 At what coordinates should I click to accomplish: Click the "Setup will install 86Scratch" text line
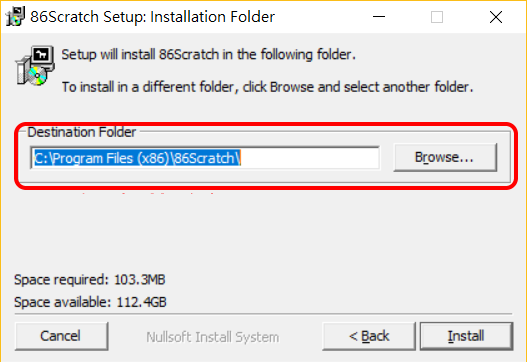coord(208,54)
